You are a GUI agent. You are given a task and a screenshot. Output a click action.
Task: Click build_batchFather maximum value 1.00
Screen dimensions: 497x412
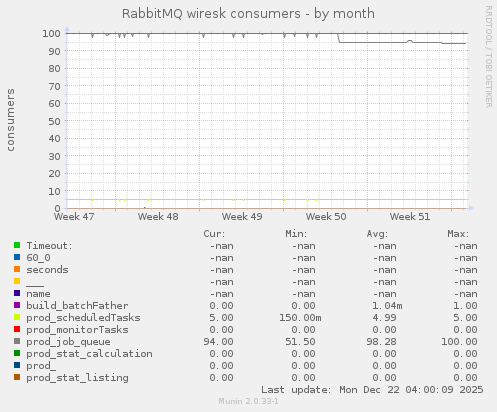click(x=465, y=306)
